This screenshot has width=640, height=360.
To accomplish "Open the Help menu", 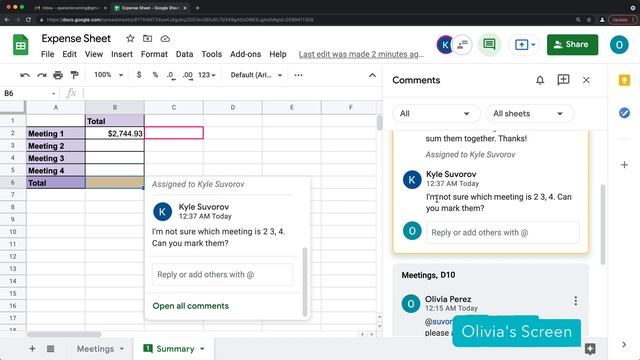I will pos(278,54).
